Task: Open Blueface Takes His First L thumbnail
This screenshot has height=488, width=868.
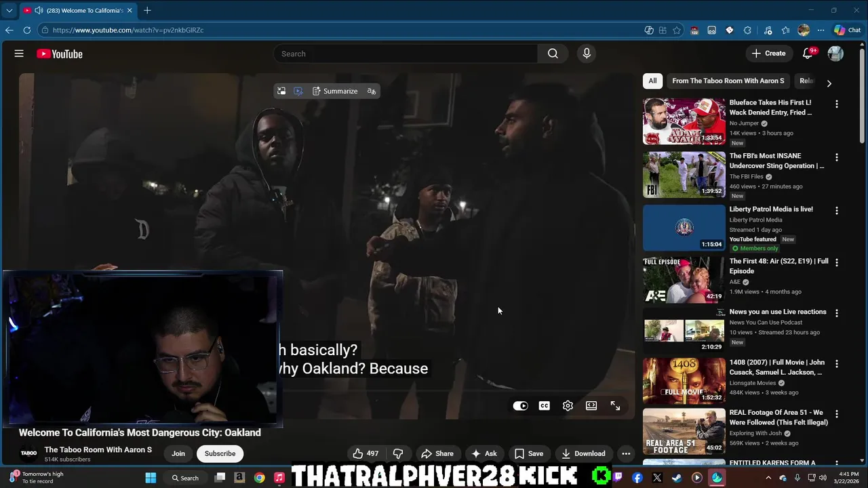Action: point(684,121)
